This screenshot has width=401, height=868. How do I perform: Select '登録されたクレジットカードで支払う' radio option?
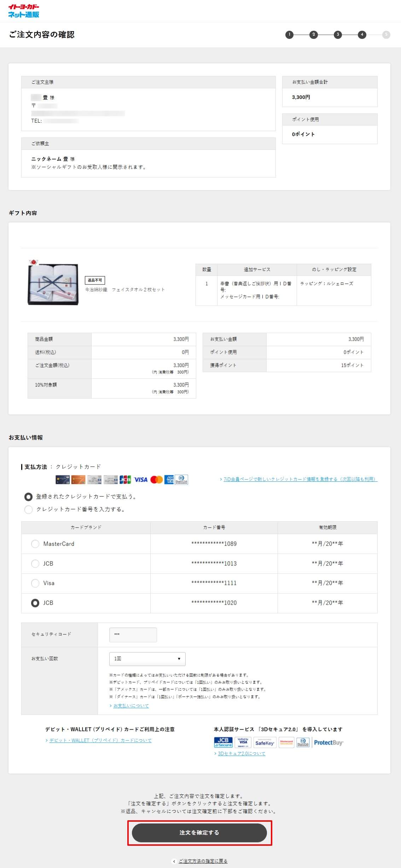[28, 497]
